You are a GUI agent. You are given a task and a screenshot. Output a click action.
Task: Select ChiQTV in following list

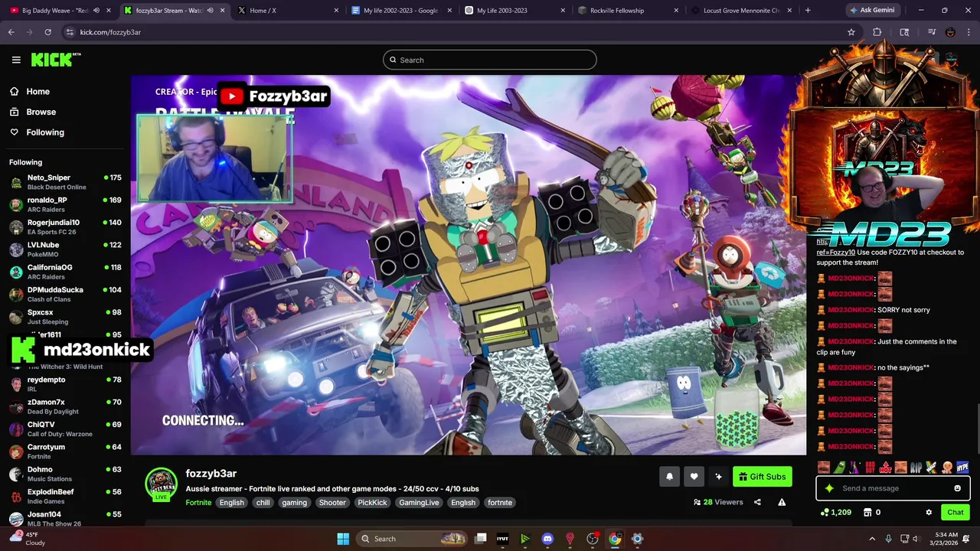65,429
